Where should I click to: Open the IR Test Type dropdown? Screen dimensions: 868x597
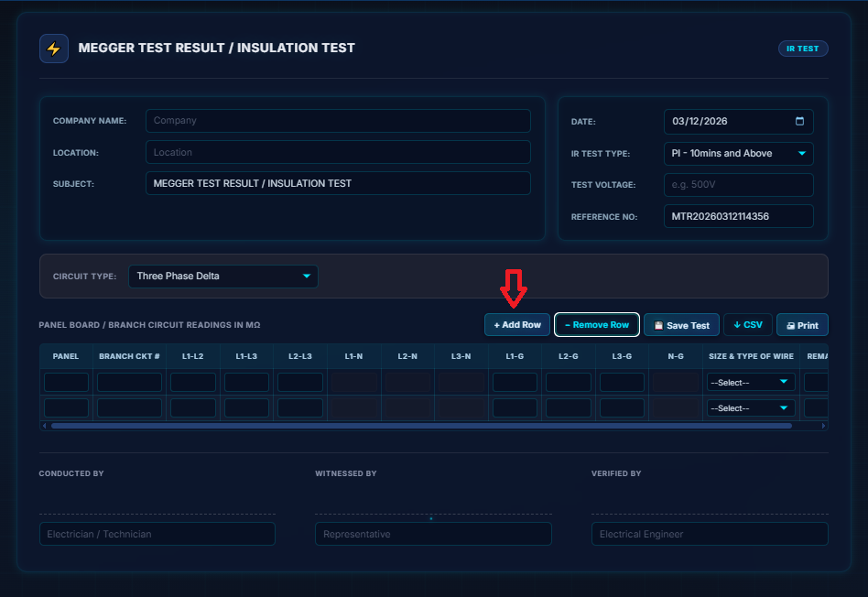738,153
